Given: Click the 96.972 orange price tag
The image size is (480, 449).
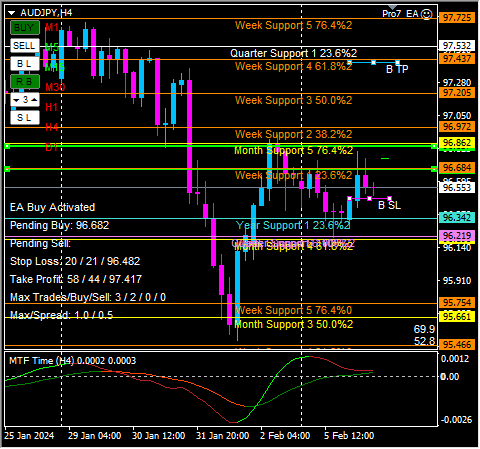Looking at the screenshot, I should click(457, 127).
